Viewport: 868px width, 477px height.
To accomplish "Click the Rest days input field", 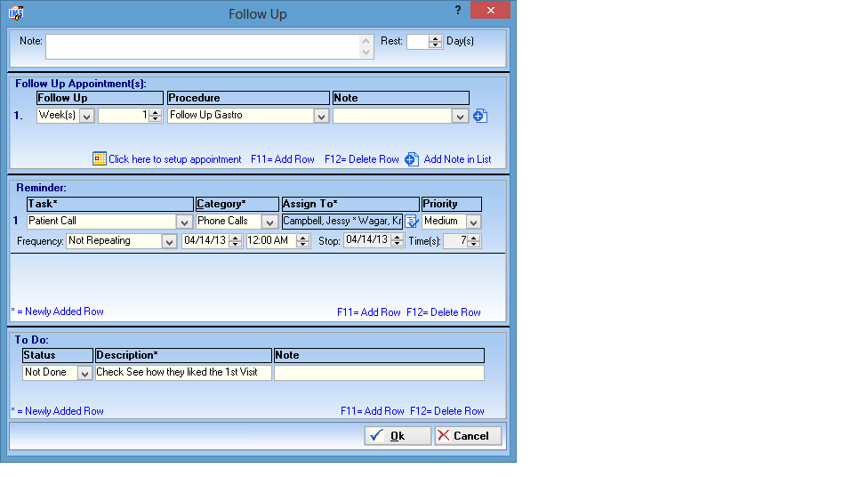I will pyautogui.click(x=418, y=42).
